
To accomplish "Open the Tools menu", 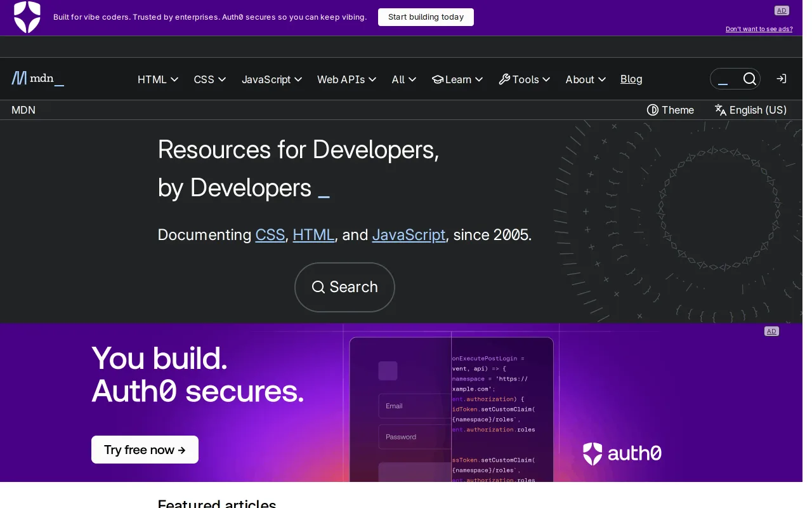I will pos(524,79).
